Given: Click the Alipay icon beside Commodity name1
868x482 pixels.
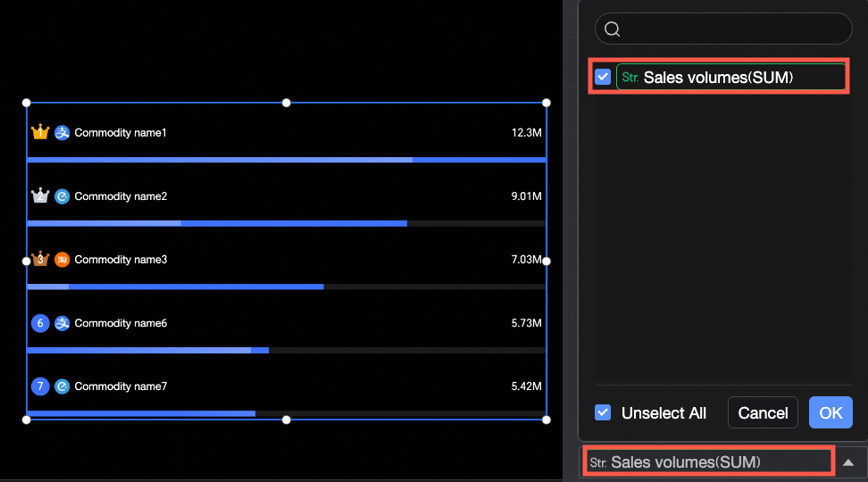Looking at the screenshot, I should coord(62,133).
